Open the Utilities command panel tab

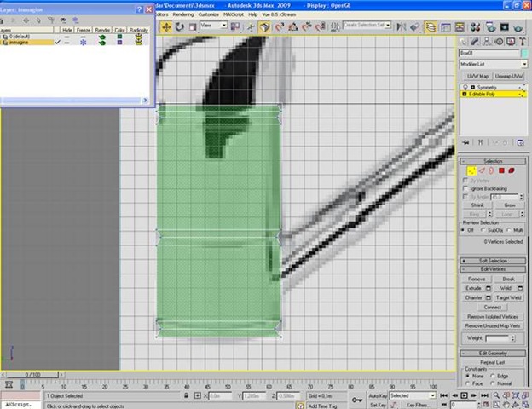coord(521,41)
